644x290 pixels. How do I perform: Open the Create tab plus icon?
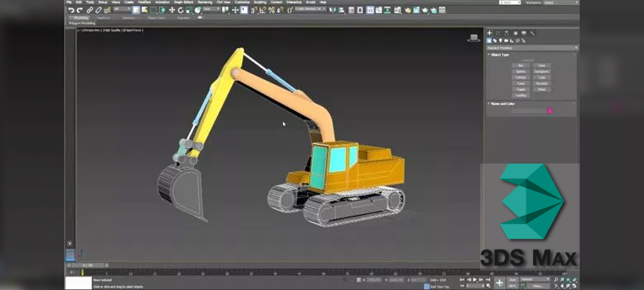click(x=490, y=33)
